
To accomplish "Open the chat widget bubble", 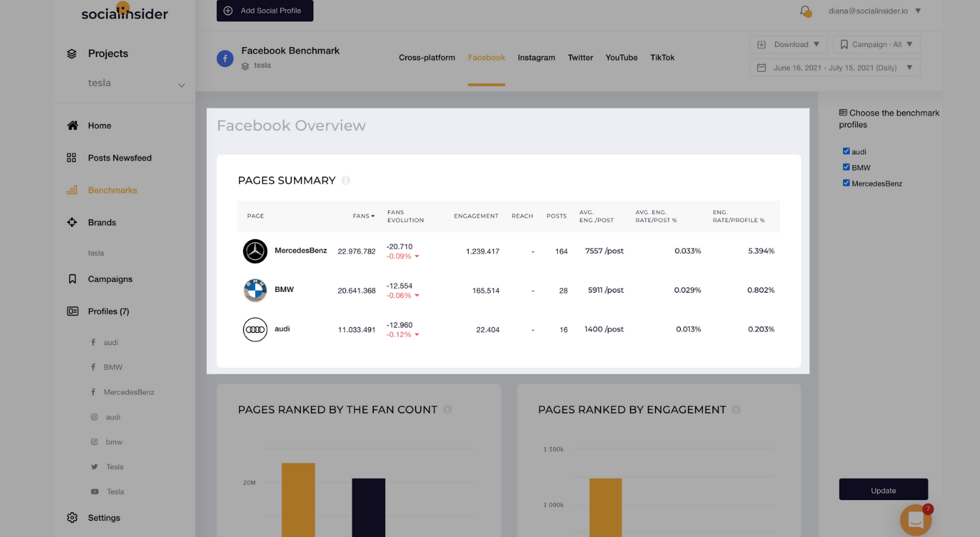I will point(916,520).
